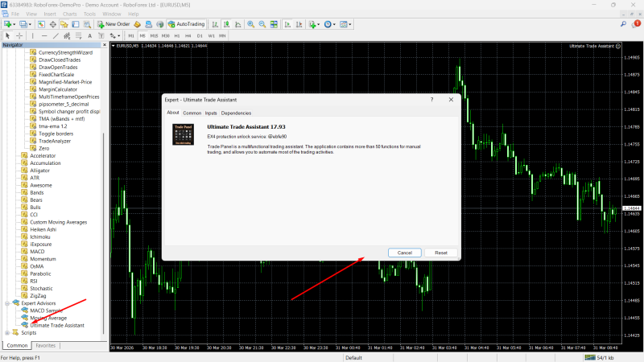Image resolution: width=644 pixels, height=362 pixels.
Task: Enable chart shift icon
Action: (x=299, y=24)
